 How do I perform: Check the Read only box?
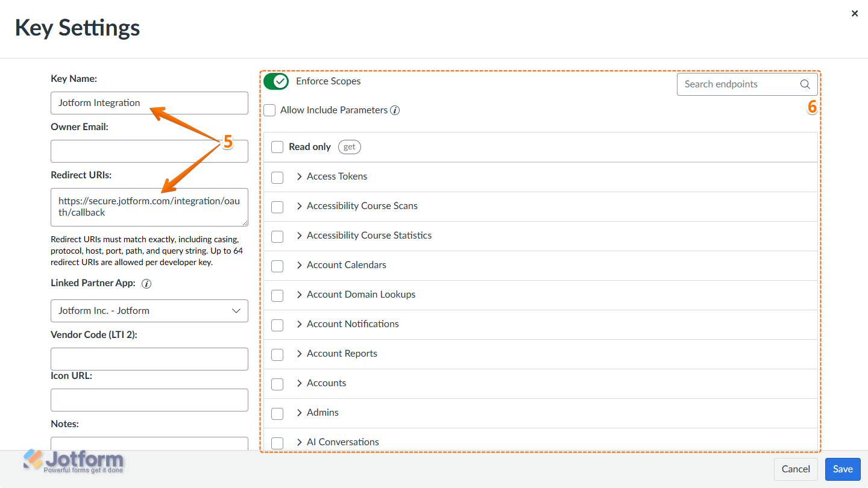[x=277, y=147]
